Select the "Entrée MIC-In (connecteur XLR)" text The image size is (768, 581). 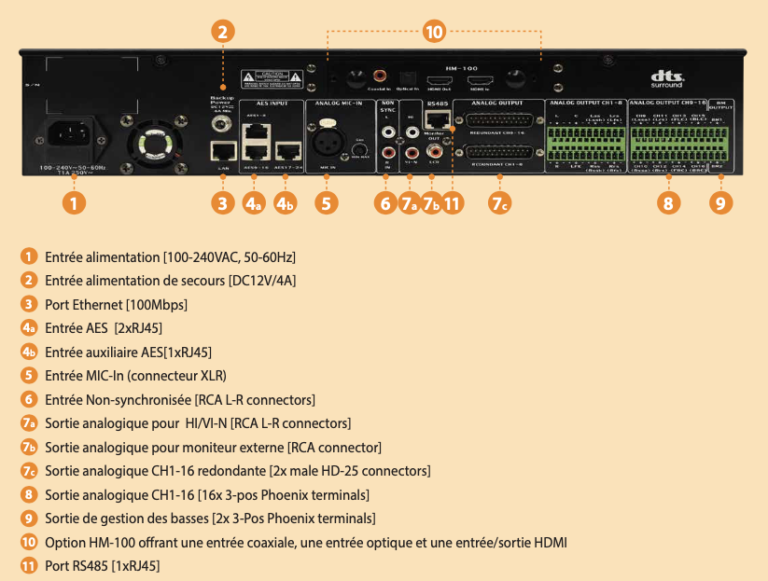coord(136,376)
